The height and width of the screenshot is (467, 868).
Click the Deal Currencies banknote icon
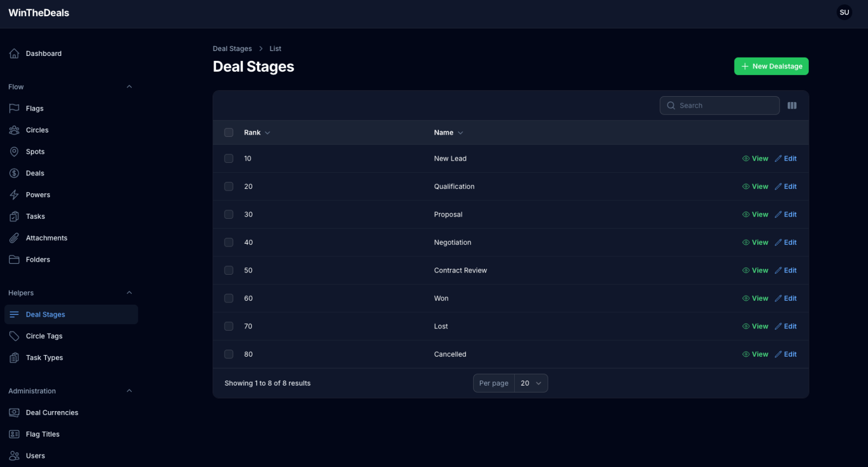click(14, 413)
